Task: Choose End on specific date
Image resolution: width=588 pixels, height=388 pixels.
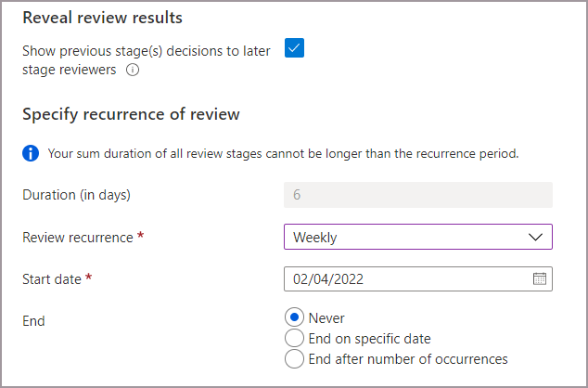Action: [294, 339]
